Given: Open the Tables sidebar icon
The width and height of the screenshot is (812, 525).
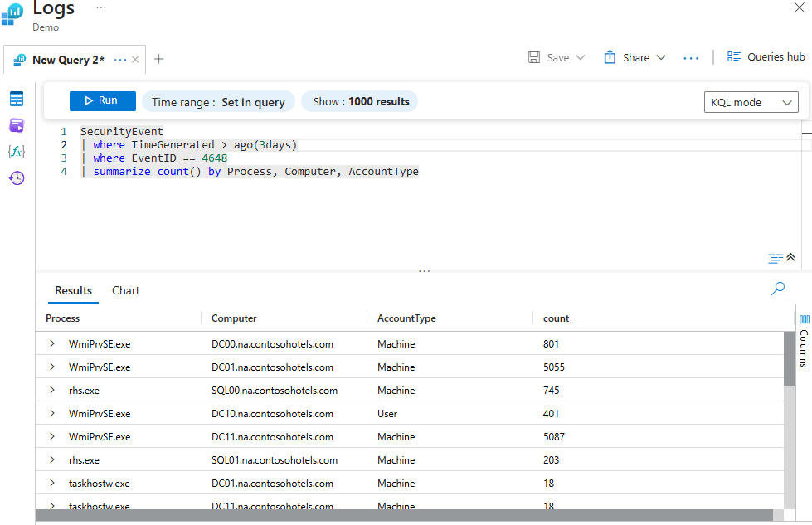Looking at the screenshot, I should coord(17,99).
